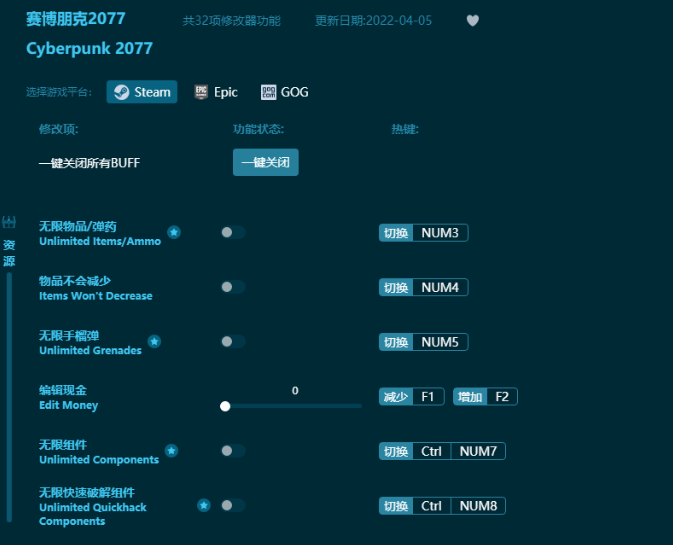Screen dimensions: 673x545
Task: Click the NUM4 hotkey button
Action: (x=424, y=287)
